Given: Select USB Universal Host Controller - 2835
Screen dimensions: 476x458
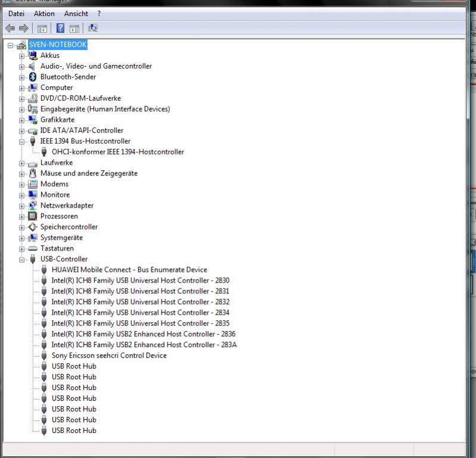Looking at the screenshot, I should tap(141, 323).
